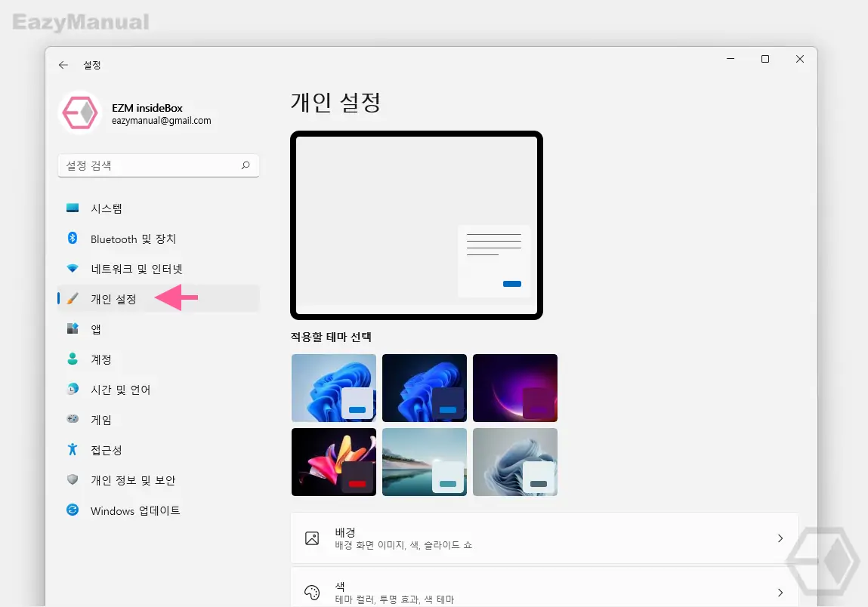Open the 게임 settings page
The height and width of the screenshot is (607, 868).
tap(159, 420)
